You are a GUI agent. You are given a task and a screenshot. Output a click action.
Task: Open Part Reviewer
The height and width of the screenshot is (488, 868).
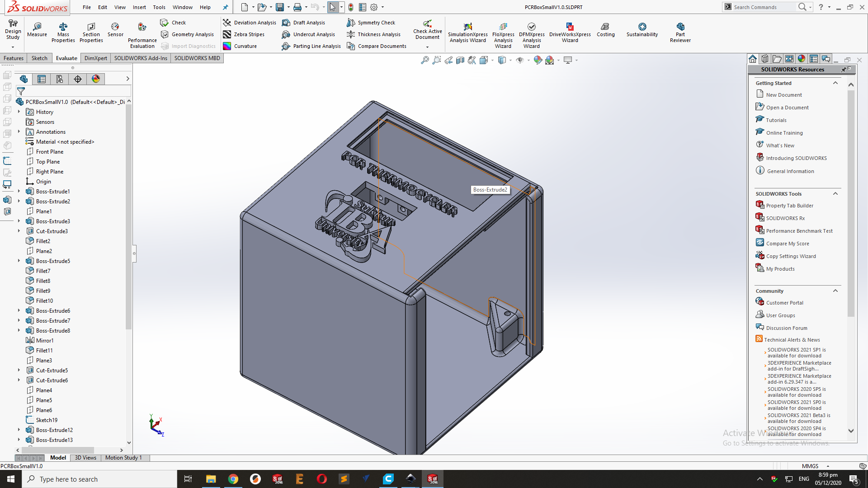(680, 33)
